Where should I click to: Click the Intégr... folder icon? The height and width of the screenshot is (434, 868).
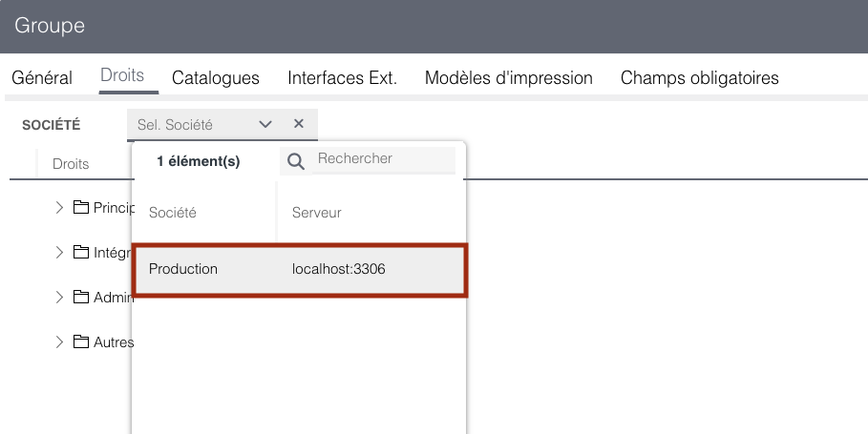[x=81, y=252]
